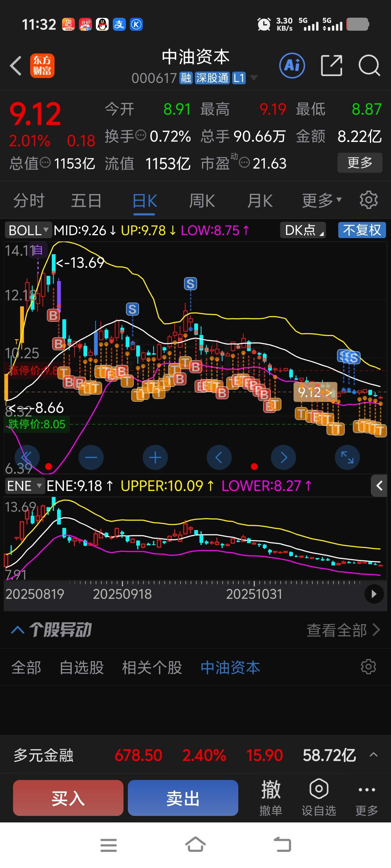This screenshot has height=868, width=391.
Task: Select 全部 filter tab
Action: tap(26, 667)
